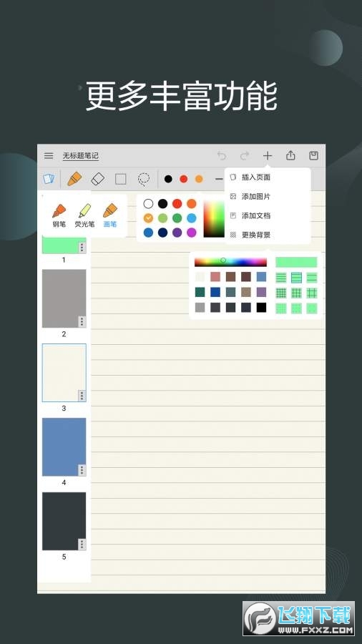
Task: Pick the red quick color in the toolbar
Action: coord(183,179)
